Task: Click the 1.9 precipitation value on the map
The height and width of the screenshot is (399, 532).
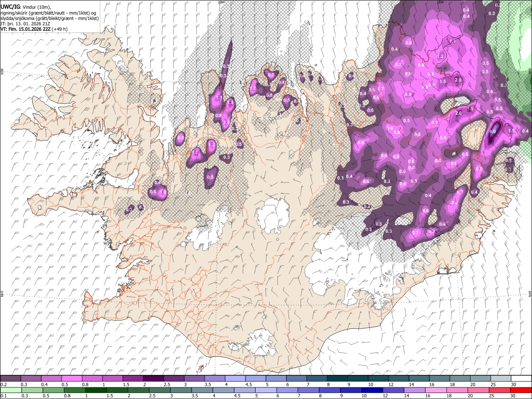Action: [x=470, y=109]
